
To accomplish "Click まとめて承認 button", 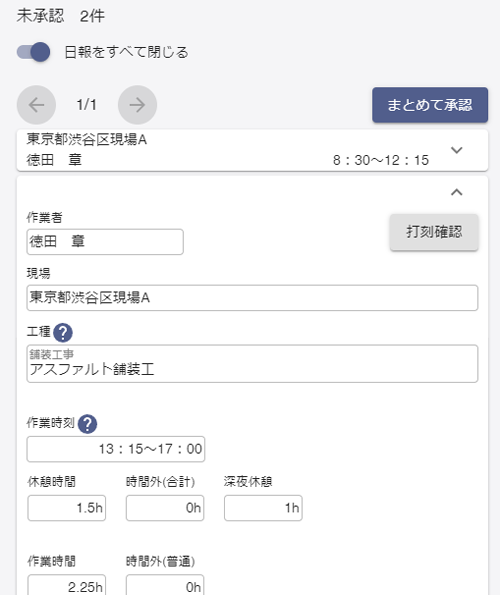I will click(x=430, y=105).
